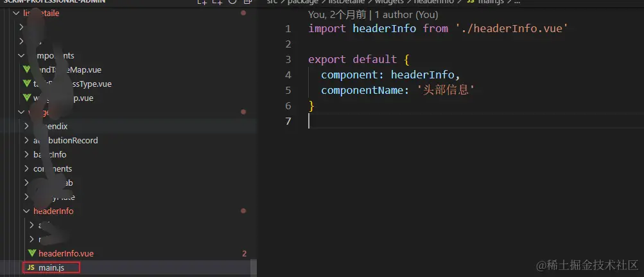Click the Vue icon beside headerInfo.vue

point(32,254)
